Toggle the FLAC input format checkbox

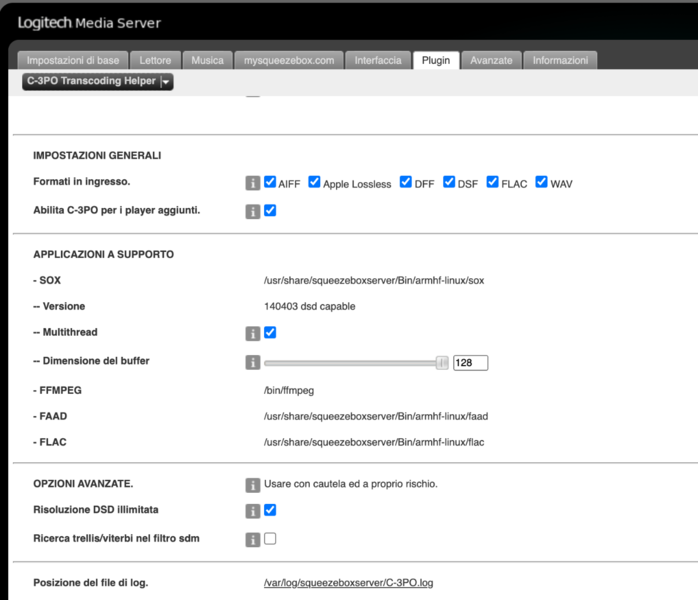coord(493,182)
